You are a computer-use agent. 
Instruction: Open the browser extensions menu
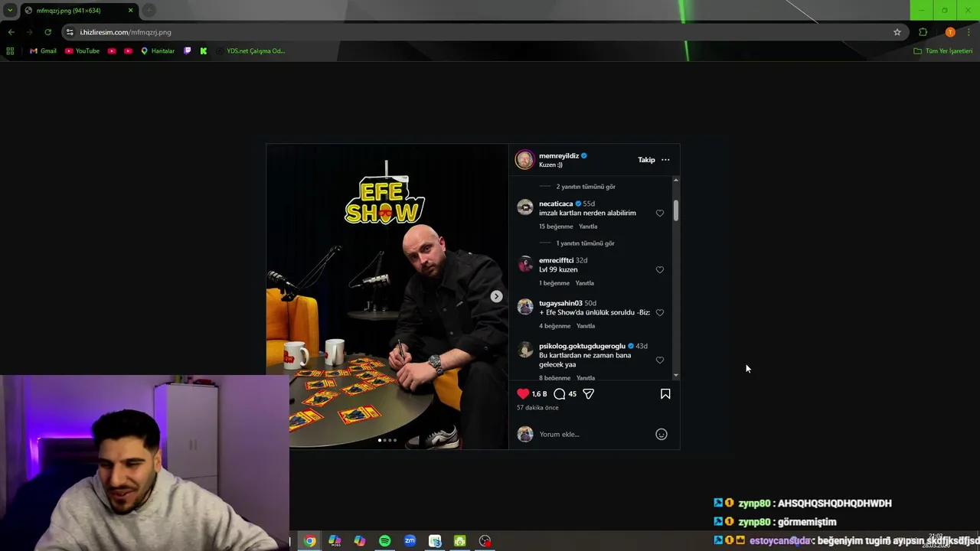click(x=923, y=32)
